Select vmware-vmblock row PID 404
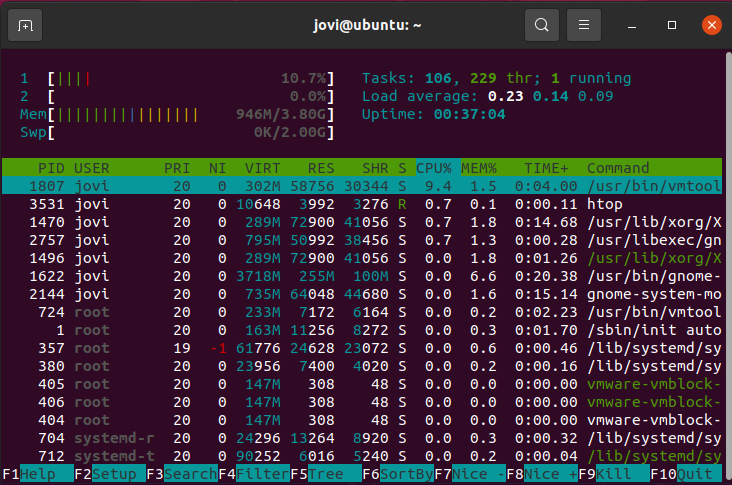Image resolution: width=732 pixels, height=485 pixels. pos(362,420)
